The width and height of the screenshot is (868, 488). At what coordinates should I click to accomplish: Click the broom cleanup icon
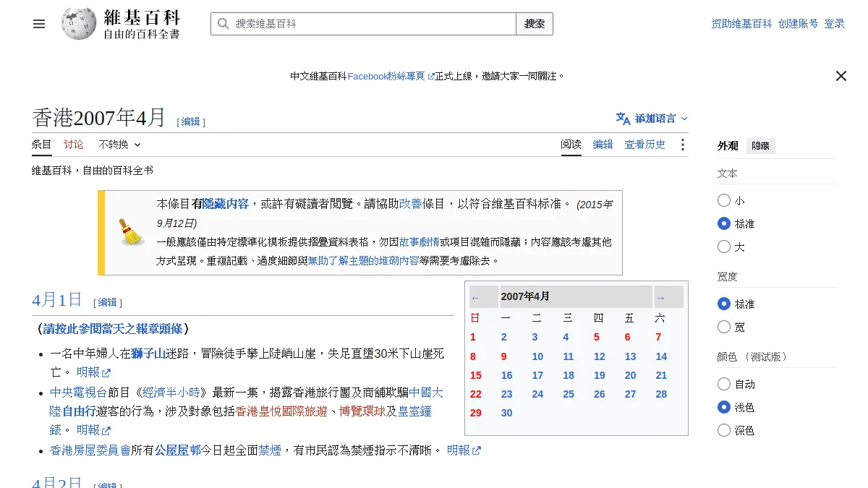point(132,232)
